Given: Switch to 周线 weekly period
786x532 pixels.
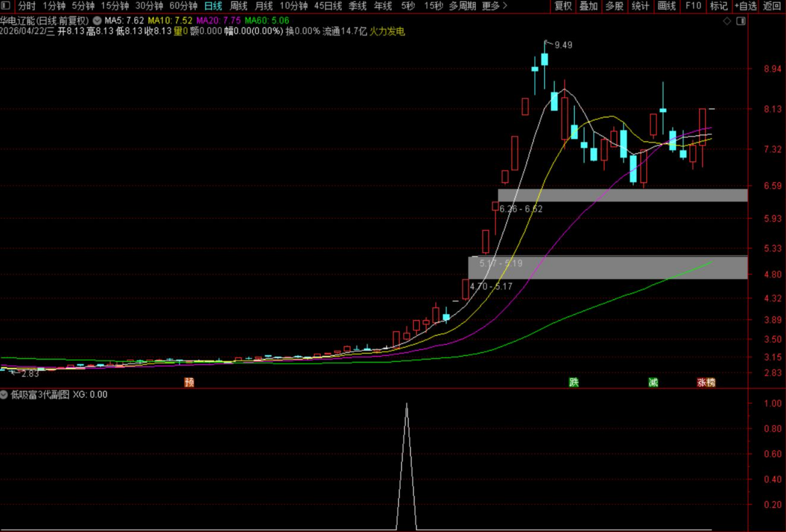Looking at the screenshot, I should coord(238,6).
